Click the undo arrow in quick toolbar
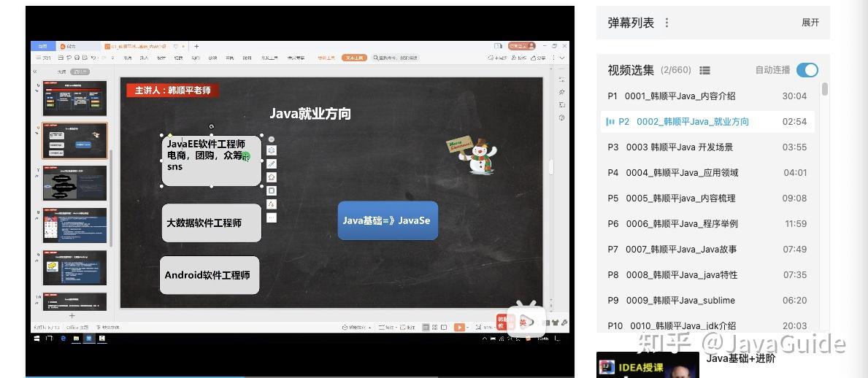Screen dimensions: 868x378 coord(94,58)
